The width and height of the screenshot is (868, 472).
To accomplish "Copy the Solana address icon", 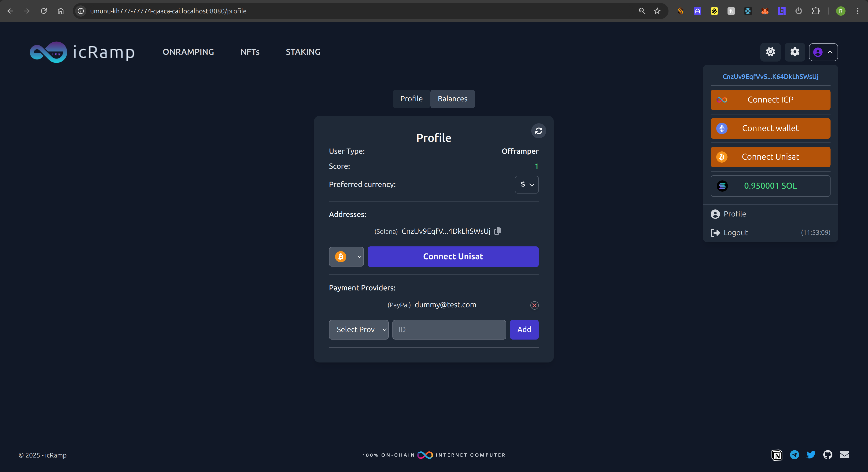I will [497, 231].
